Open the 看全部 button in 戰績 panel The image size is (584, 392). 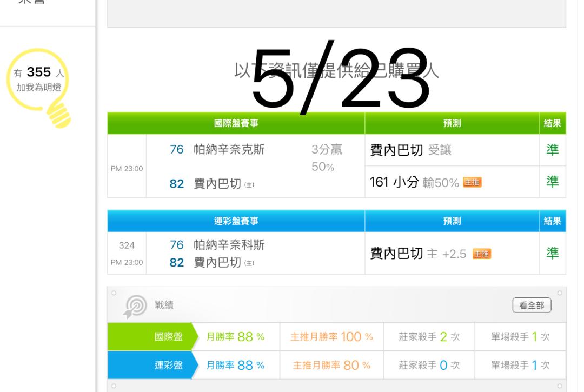click(532, 305)
